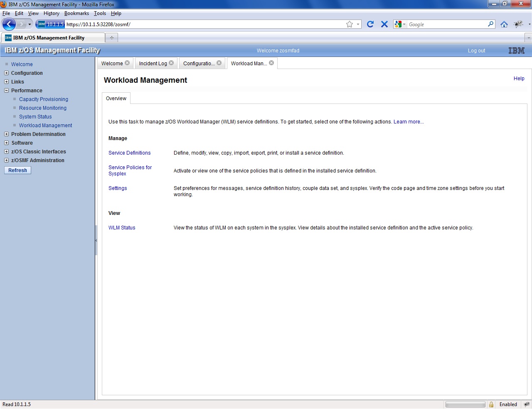
Task: Open Service Definitions
Action: (x=129, y=153)
